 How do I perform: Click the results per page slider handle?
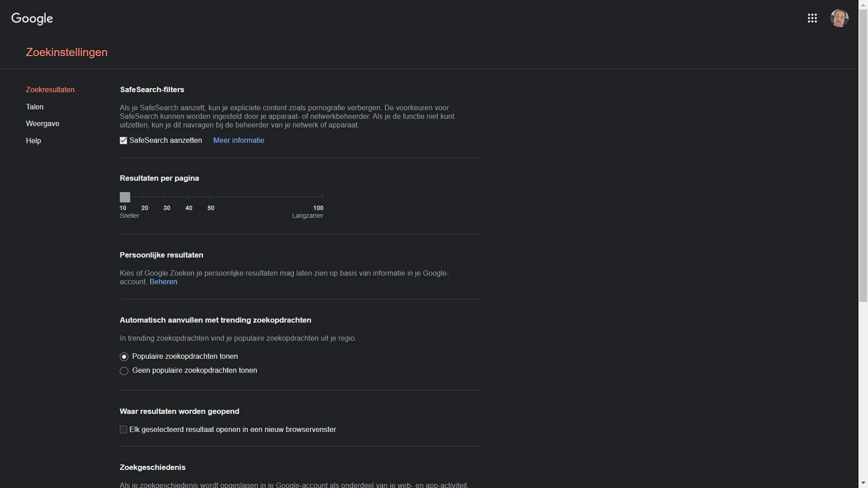point(125,197)
